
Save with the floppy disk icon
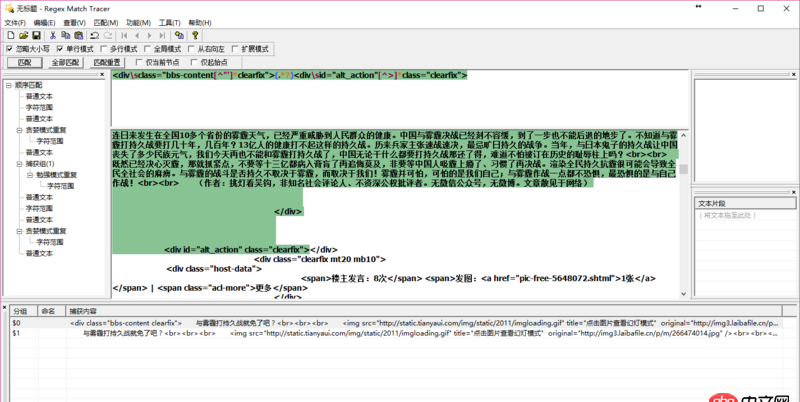tap(36, 35)
